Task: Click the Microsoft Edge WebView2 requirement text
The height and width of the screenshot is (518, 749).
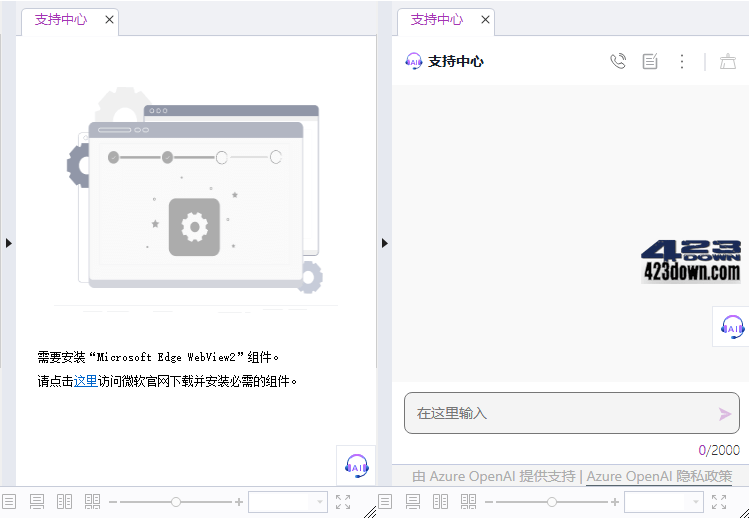Action: (x=158, y=357)
